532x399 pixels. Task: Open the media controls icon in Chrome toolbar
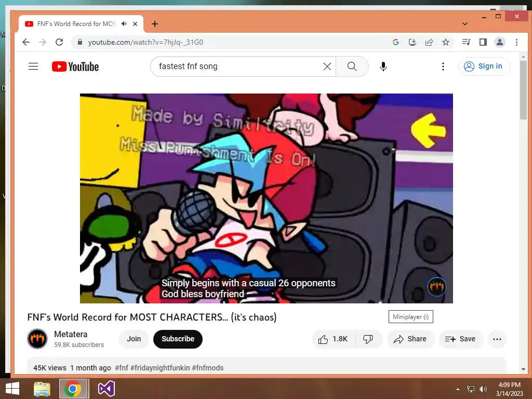click(466, 42)
